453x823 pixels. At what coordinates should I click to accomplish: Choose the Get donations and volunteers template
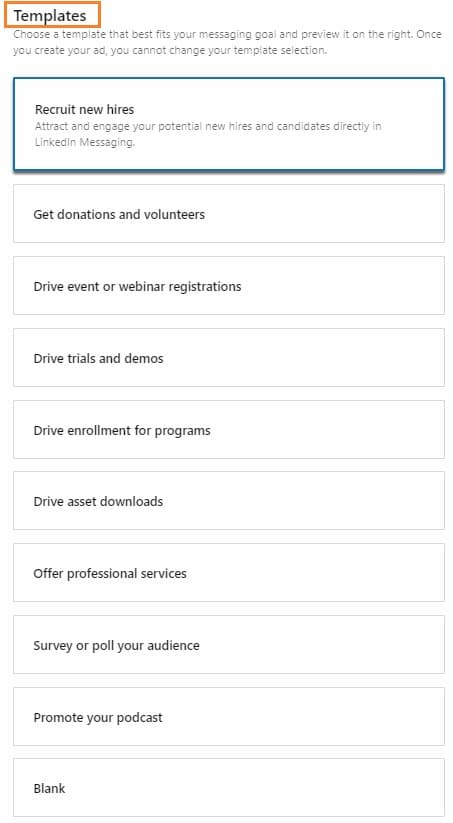229,214
